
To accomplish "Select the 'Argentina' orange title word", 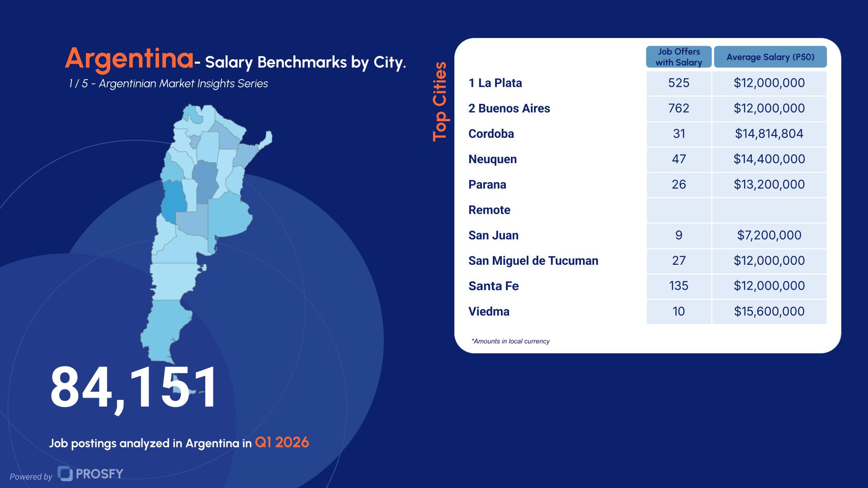I will (x=129, y=59).
